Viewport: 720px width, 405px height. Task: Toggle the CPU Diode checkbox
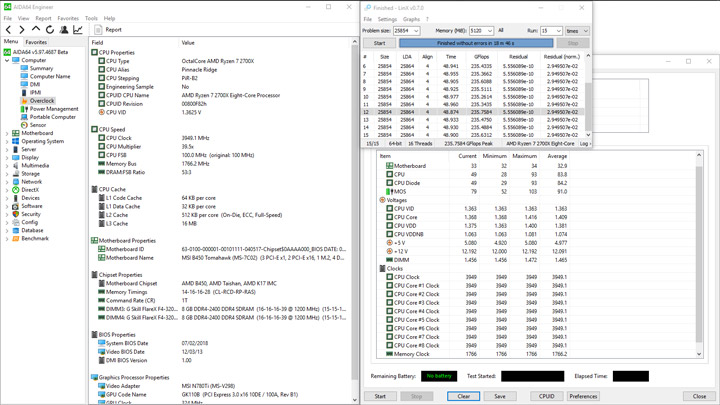(x=389, y=183)
